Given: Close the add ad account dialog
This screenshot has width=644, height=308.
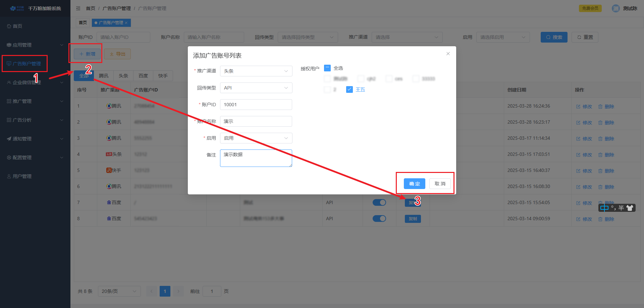Looking at the screenshot, I should tap(448, 54).
